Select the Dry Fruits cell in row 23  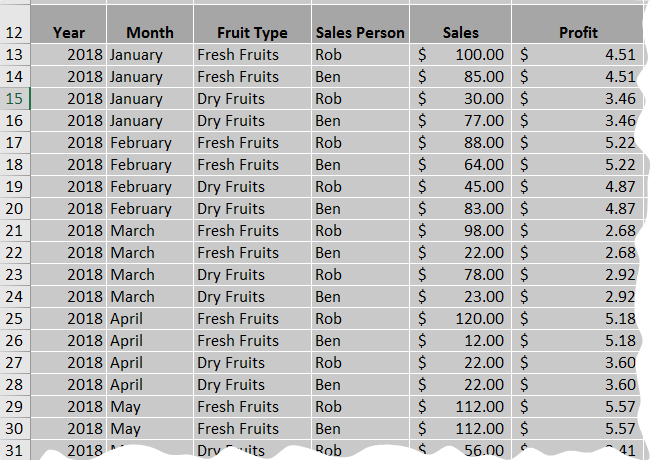coord(252,275)
